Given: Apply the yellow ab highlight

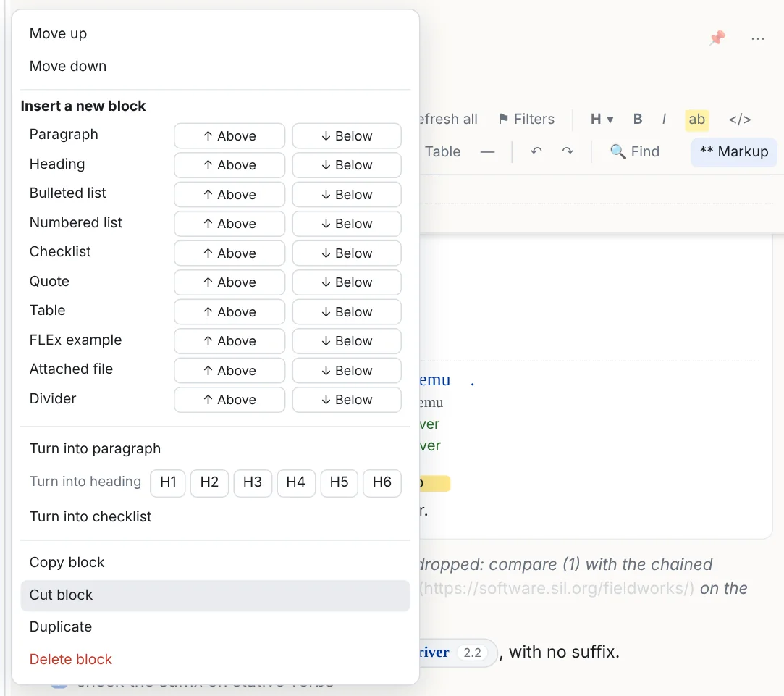Looking at the screenshot, I should (x=696, y=120).
